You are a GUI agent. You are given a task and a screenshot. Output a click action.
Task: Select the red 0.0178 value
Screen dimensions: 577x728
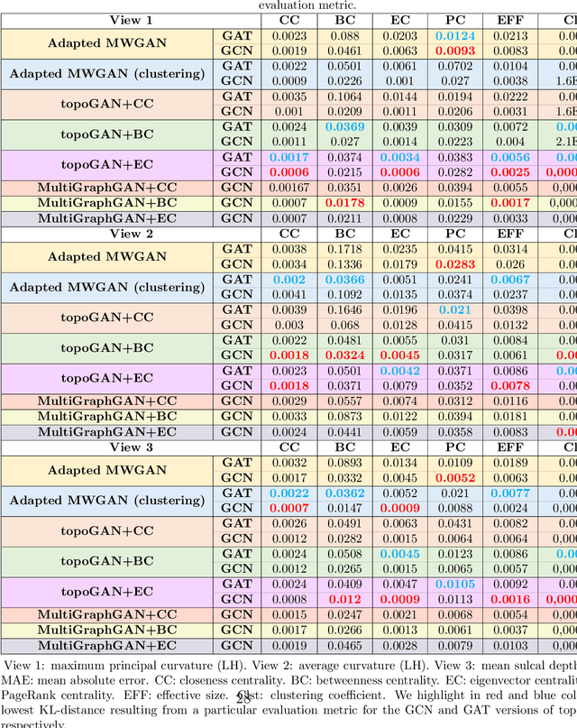coord(344,203)
